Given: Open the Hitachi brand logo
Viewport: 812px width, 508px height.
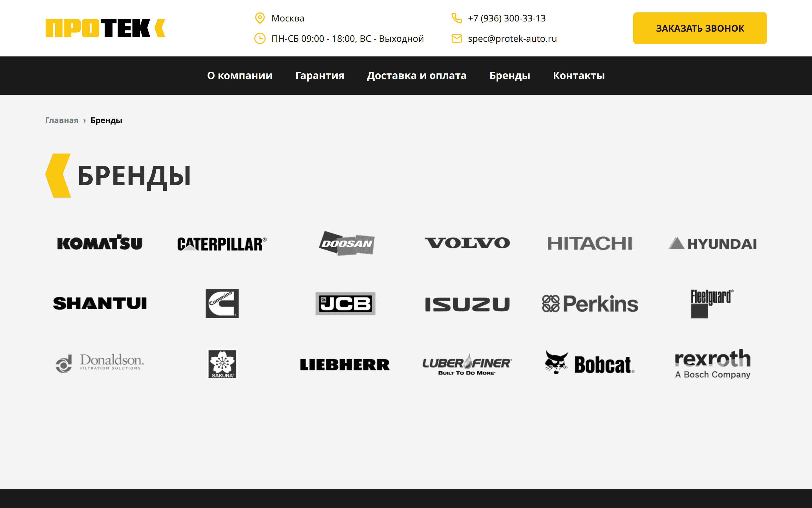Looking at the screenshot, I should pos(590,243).
